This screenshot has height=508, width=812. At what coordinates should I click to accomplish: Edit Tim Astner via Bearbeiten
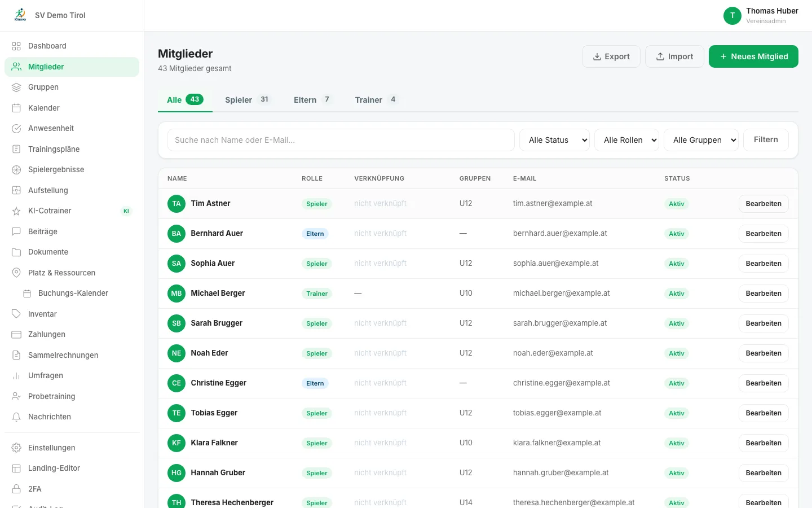tap(764, 204)
